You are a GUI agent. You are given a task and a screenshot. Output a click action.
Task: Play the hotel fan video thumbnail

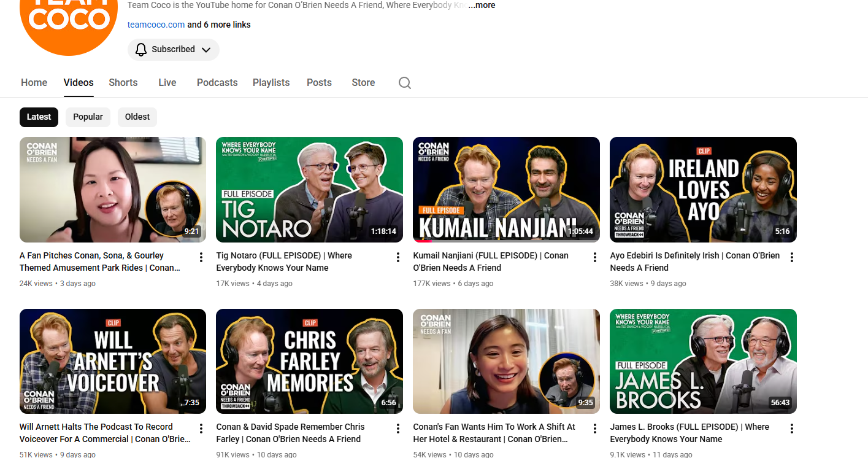(507, 361)
